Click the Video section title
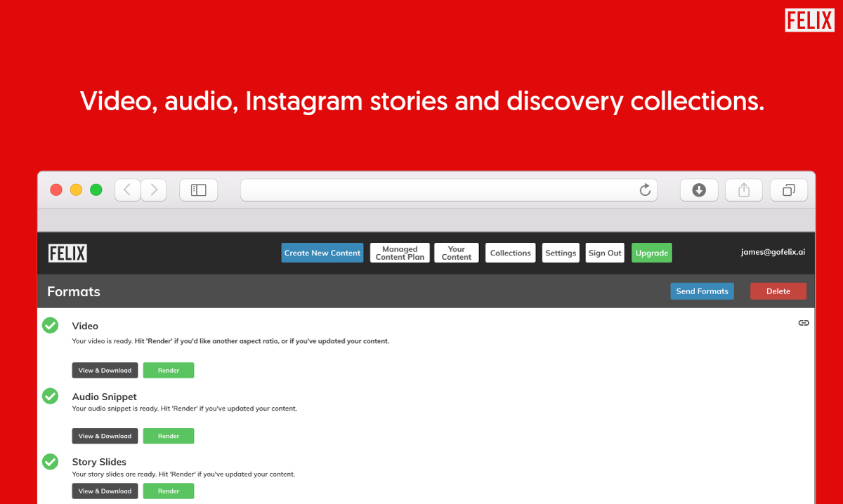Image resolution: width=843 pixels, height=504 pixels. (x=85, y=326)
